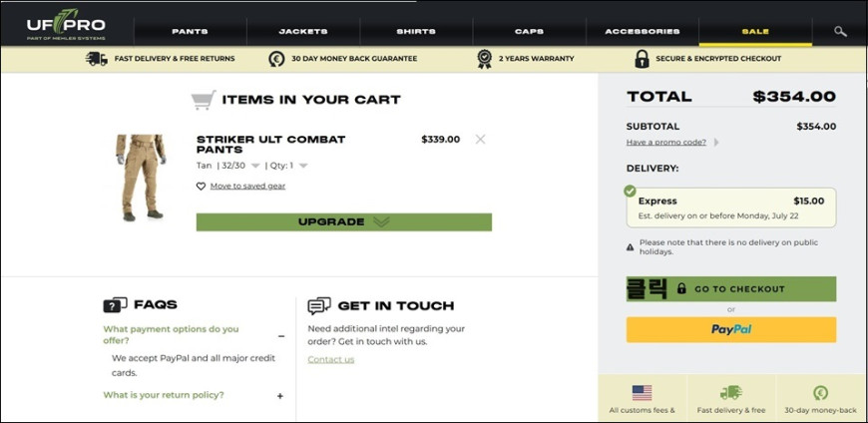The width and height of the screenshot is (868, 423).
Task: Click the estimated delivery date text
Action: [718, 215]
